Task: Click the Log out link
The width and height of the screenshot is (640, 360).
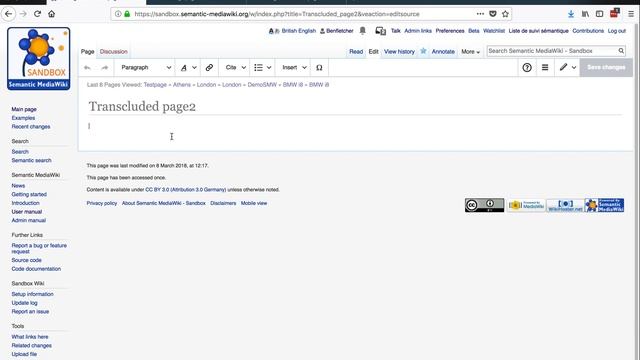Action: [617, 31]
